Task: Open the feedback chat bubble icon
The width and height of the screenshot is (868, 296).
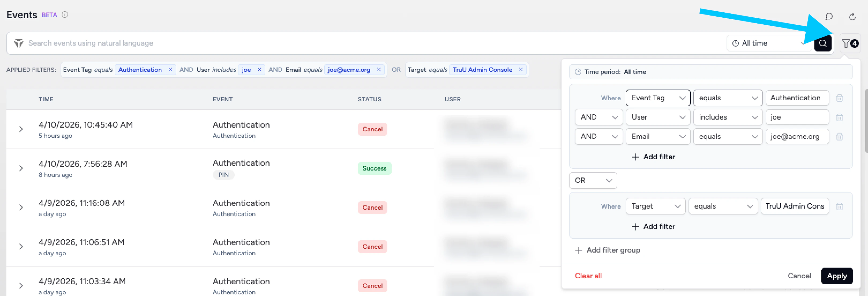Action: [x=829, y=17]
